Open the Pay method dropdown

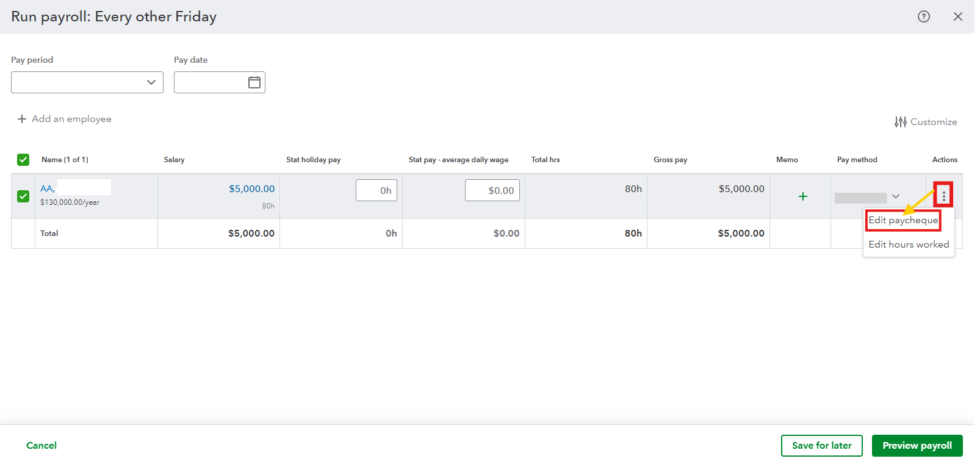click(x=895, y=196)
